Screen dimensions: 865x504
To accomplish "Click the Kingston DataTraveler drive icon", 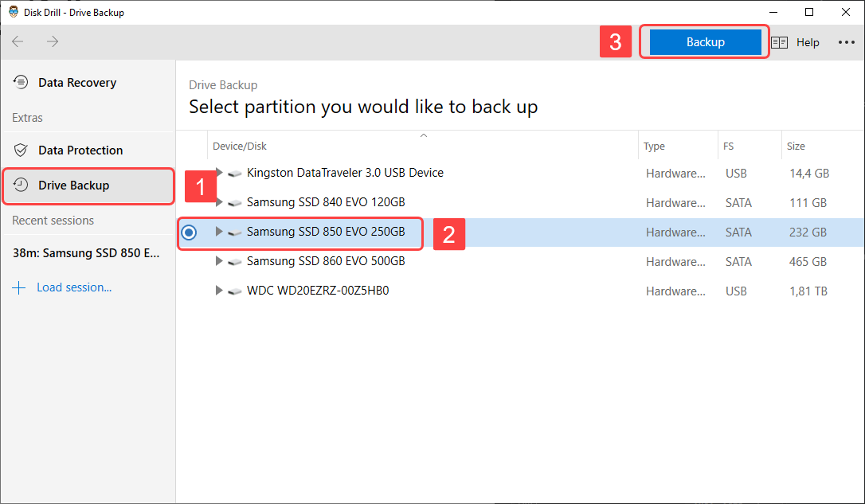I will 235,174.
